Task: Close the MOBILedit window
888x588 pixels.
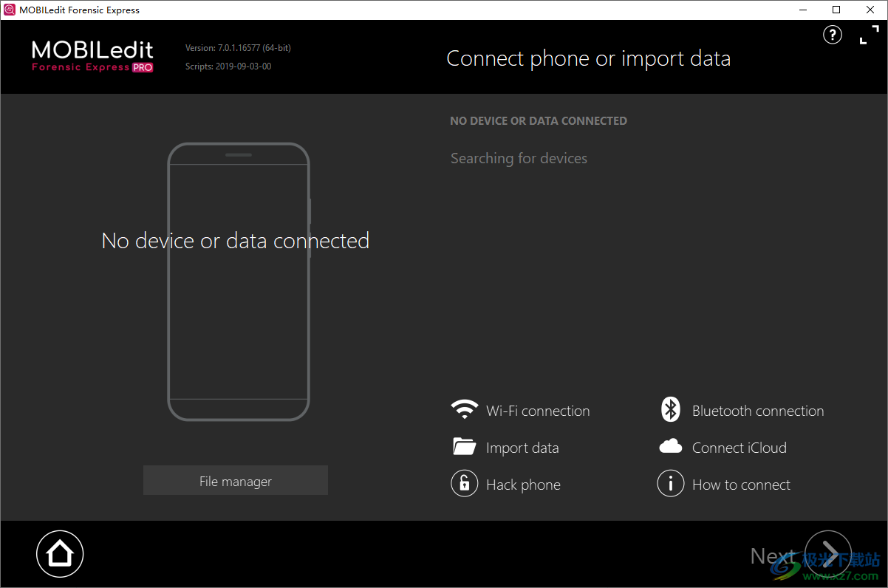Action: [x=870, y=10]
